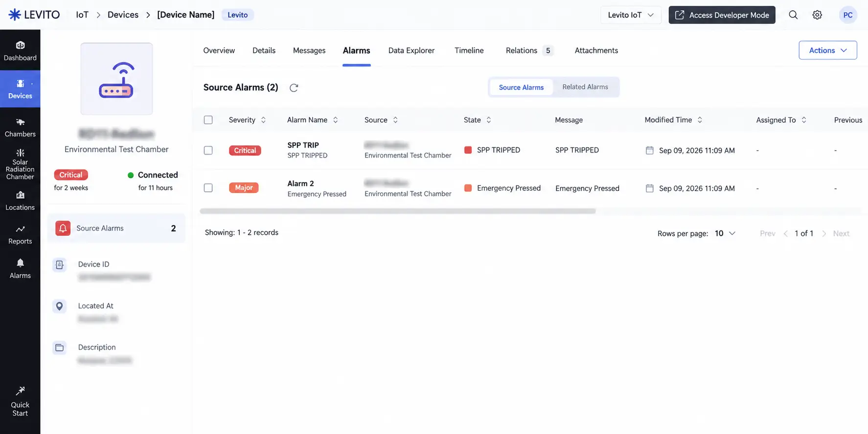The image size is (868, 434).
Task: Open the Overview tab
Action: (x=219, y=50)
